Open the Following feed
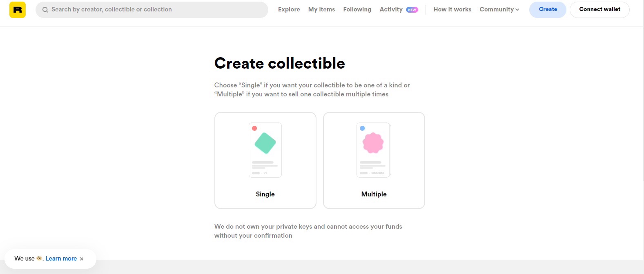Image resolution: width=644 pixels, height=274 pixels. (x=357, y=9)
